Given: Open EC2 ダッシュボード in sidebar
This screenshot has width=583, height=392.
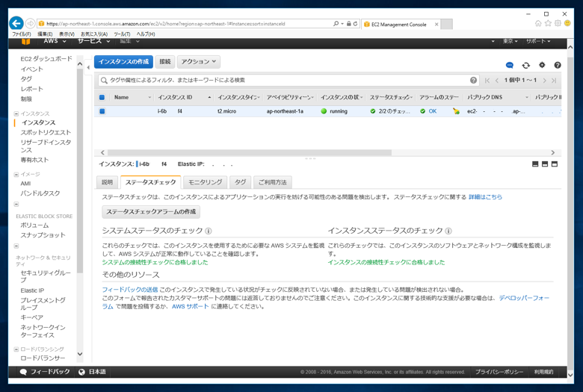Looking at the screenshot, I should (x=46, y=59).
